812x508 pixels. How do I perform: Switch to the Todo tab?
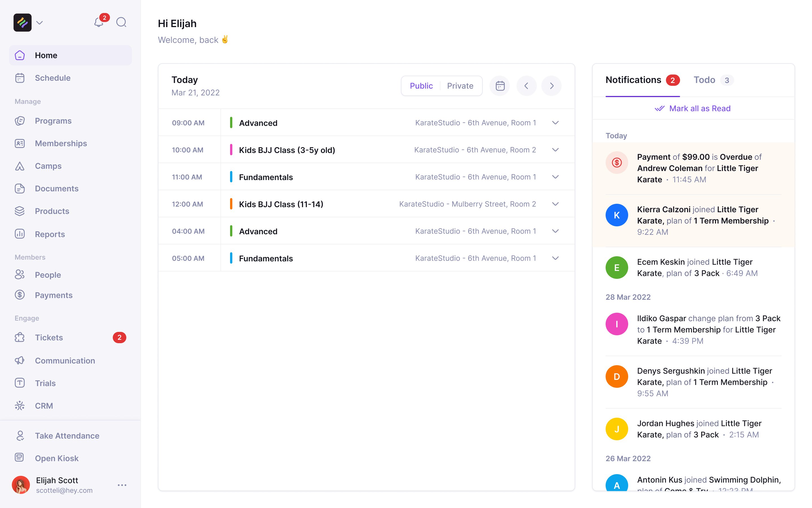[x=713, y=80]
